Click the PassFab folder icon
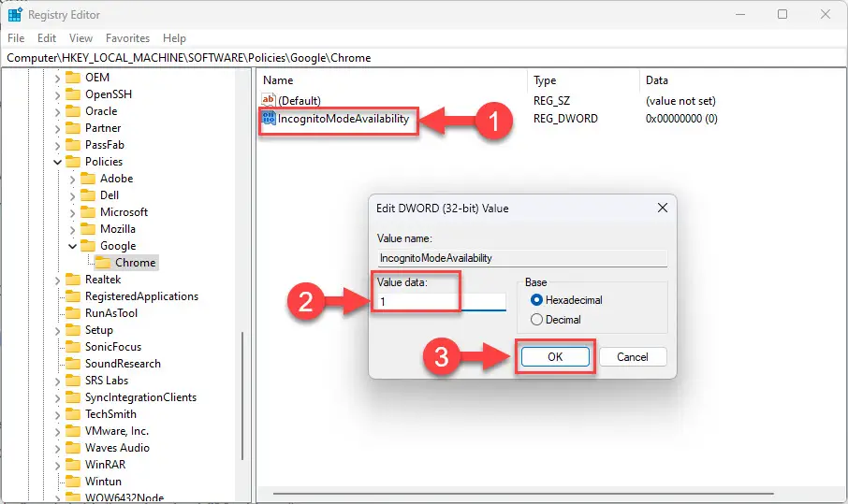Screen dimensions: 848x504 [72, 144]
